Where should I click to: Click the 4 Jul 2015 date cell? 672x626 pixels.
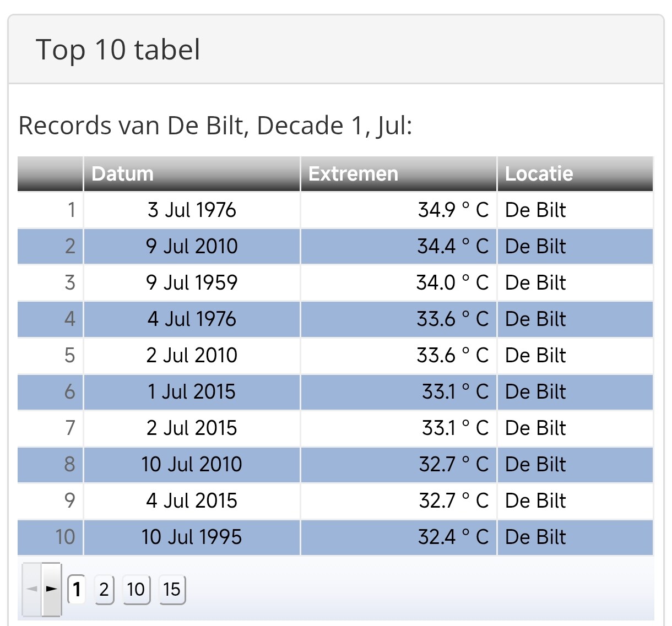pos(192,500)
